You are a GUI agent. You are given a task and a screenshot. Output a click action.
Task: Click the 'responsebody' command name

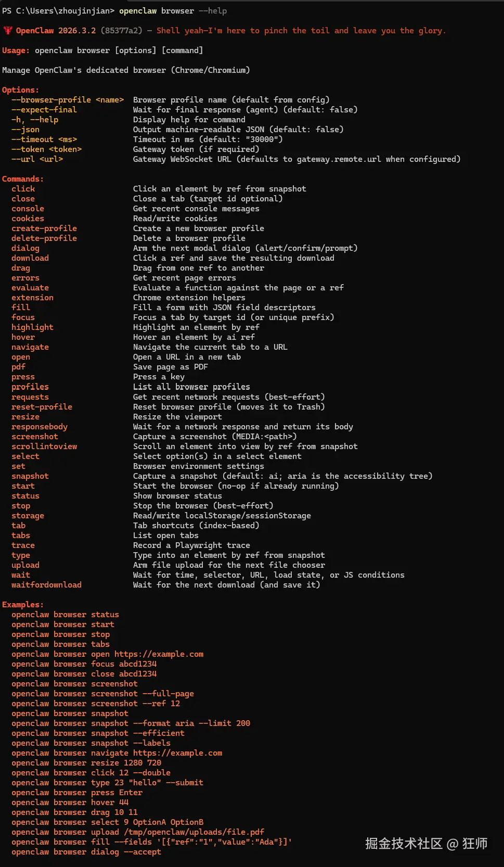tap(40, 427)
